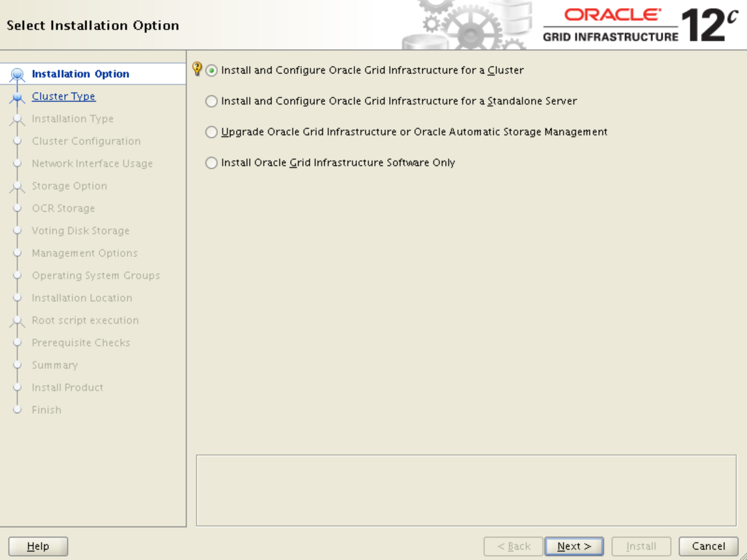Click the Finish step label
Image resolution: width=747 pixels, height=560 pixels.
pos(47,410)
